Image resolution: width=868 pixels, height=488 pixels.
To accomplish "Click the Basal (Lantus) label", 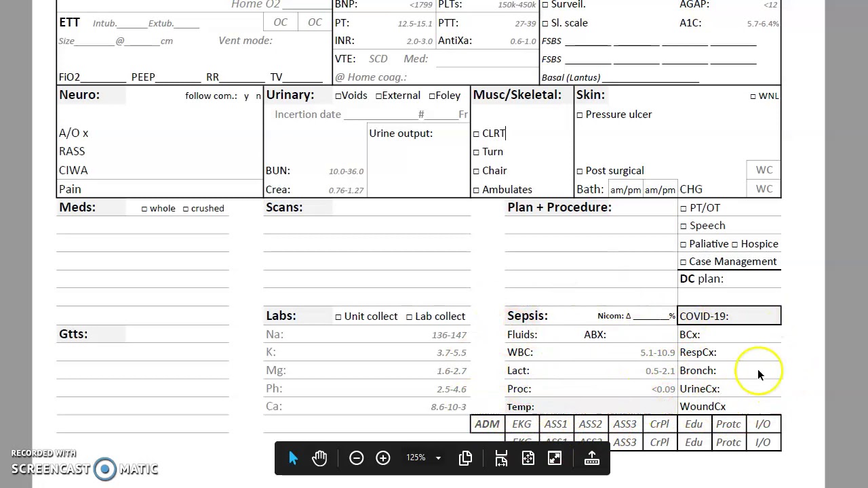I will tap(571, 78).
